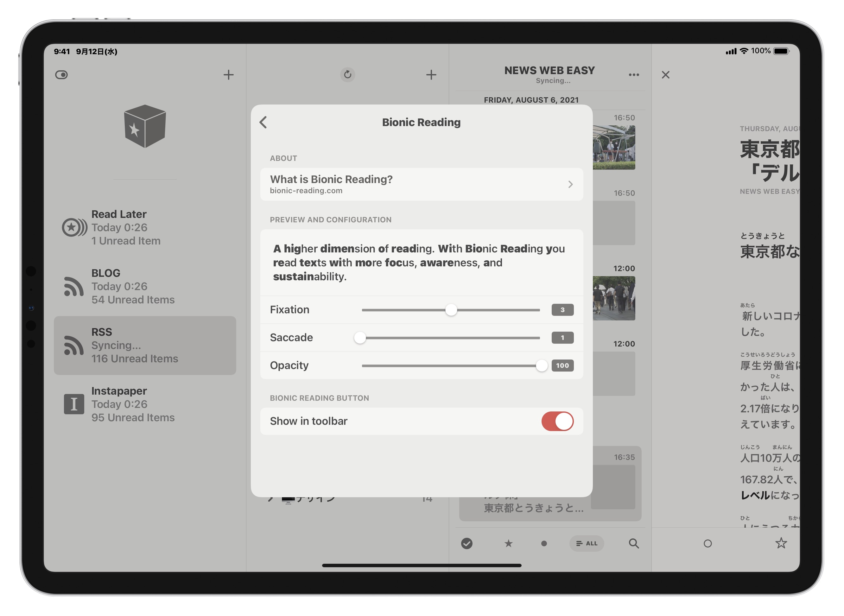Click the three-dots more options icon
This screenshot has width=844, height=616.
634,75
